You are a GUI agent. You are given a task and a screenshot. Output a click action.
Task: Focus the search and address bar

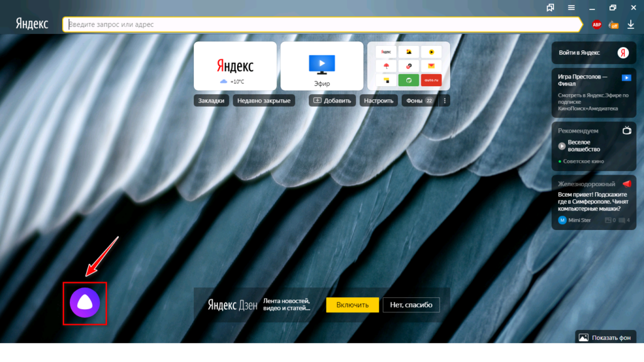point(323,25)
